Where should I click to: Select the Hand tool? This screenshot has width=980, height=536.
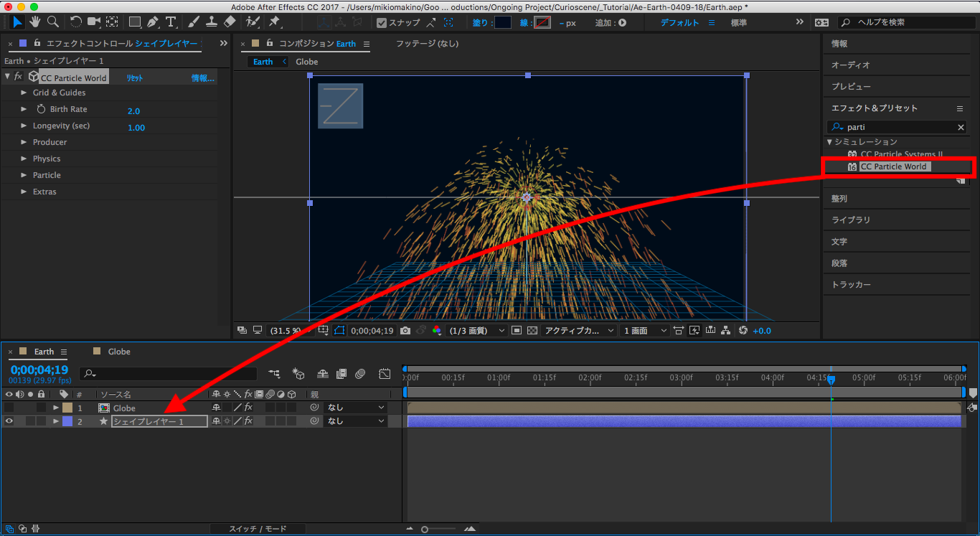(34, 22)
